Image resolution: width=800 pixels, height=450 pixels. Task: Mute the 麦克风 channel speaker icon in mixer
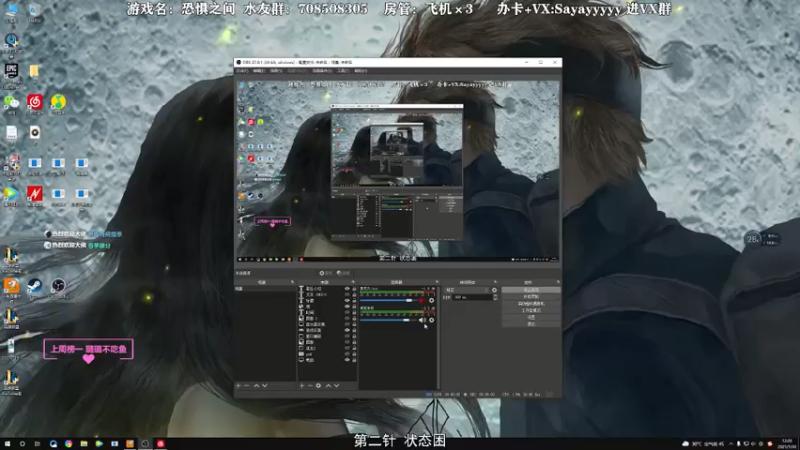[420, 301]
